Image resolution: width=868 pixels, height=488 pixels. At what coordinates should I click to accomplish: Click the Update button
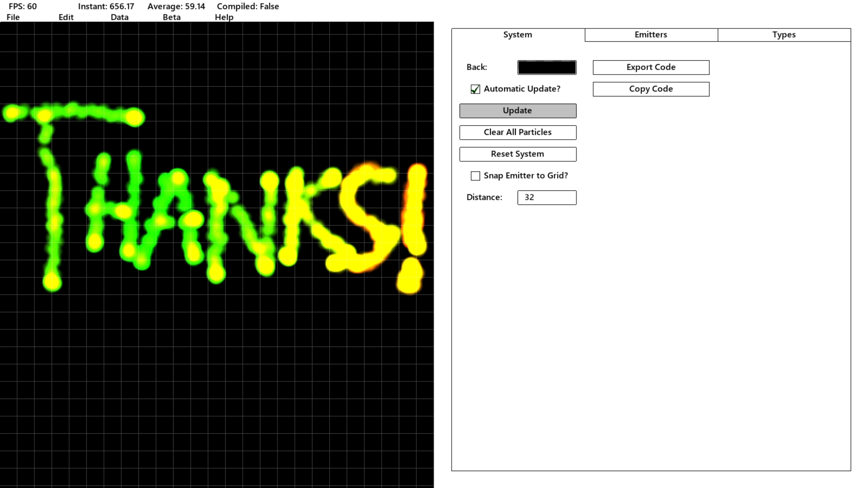(517, 110)
